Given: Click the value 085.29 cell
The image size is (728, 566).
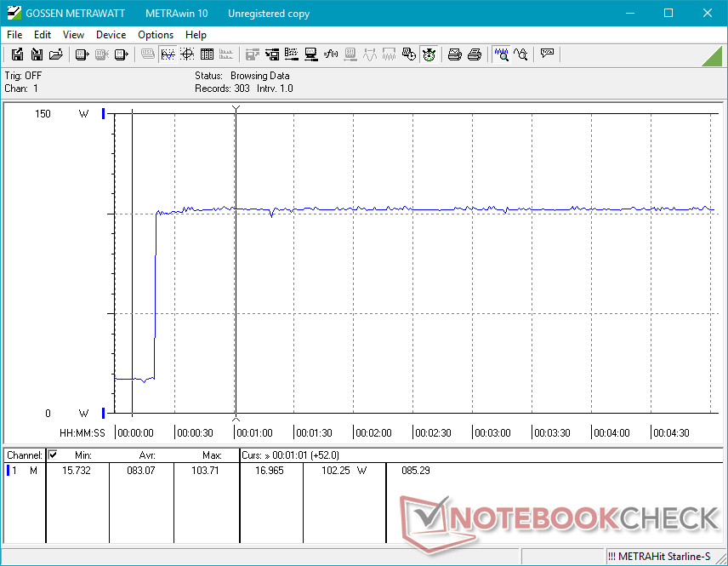Looking at the screenshot, I should click(416, 471).
